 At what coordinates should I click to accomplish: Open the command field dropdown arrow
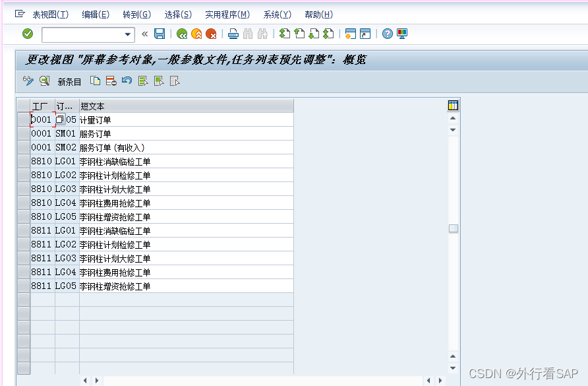[x=127, y=34]
